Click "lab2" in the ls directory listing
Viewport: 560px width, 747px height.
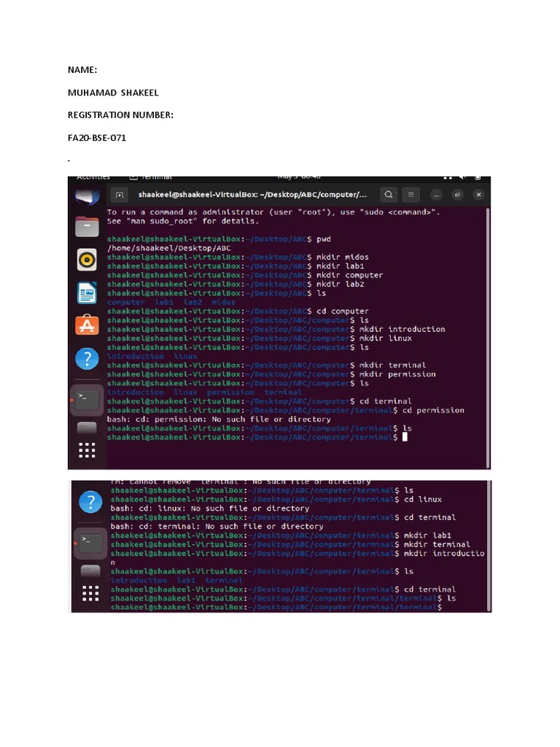point(192,302)
